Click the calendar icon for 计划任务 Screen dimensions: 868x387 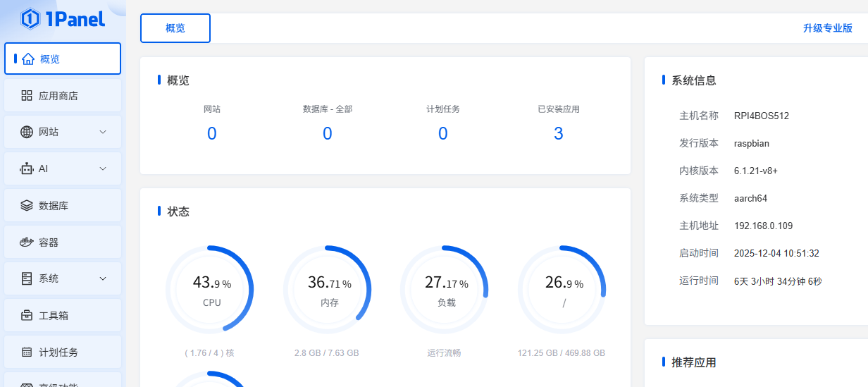[27, 352]
